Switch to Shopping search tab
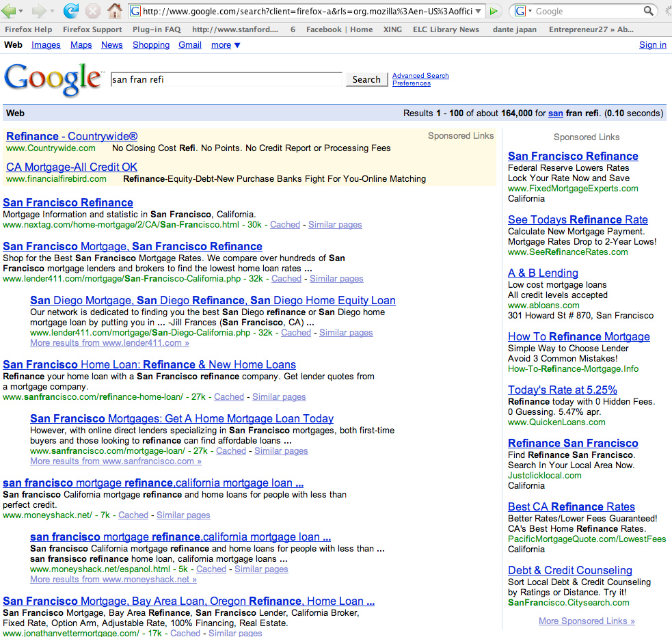The height and width of the screenshot is (637, 672). tap(151, 45)
